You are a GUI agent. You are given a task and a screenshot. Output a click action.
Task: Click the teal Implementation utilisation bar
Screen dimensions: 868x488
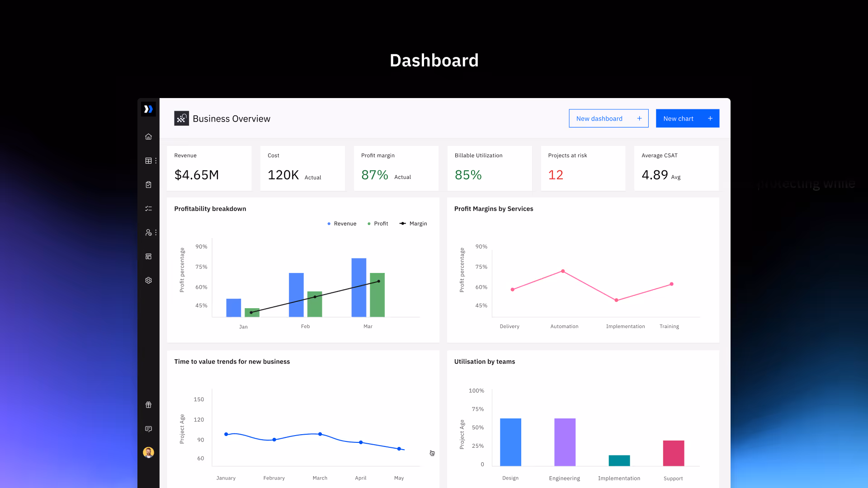coord(619,460)
